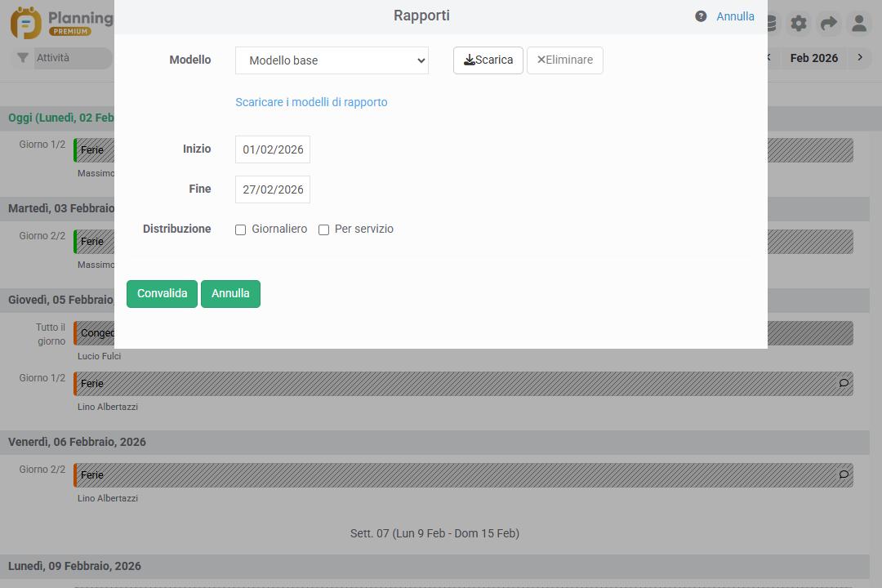Tick the Per servizio checkbox

(323, 229)
